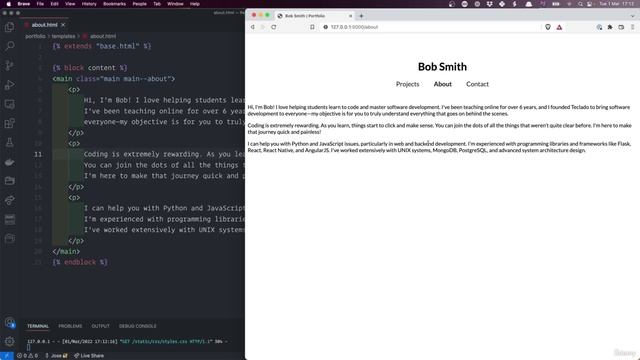Image resolution: width=640 pixels, height=360 pixels.
Task: Open the Brave wallet icon
Action: click(x=621, y=27)
